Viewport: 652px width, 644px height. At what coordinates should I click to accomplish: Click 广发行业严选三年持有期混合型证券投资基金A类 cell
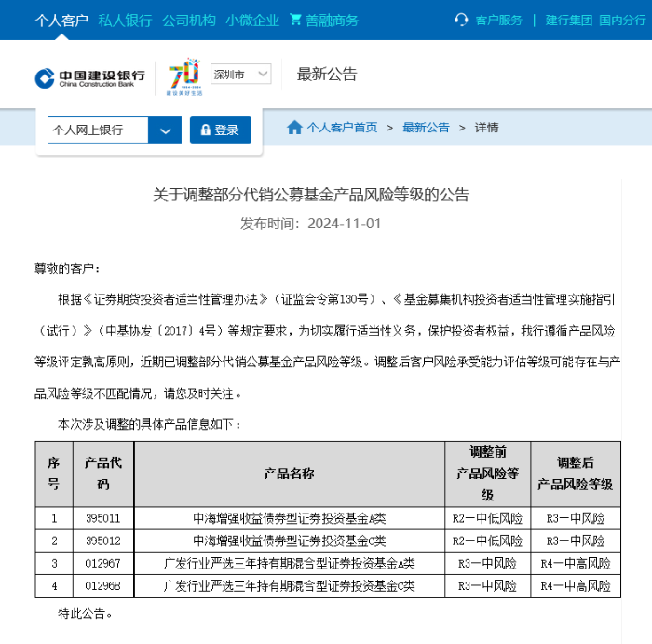click(x=290, y=563)
